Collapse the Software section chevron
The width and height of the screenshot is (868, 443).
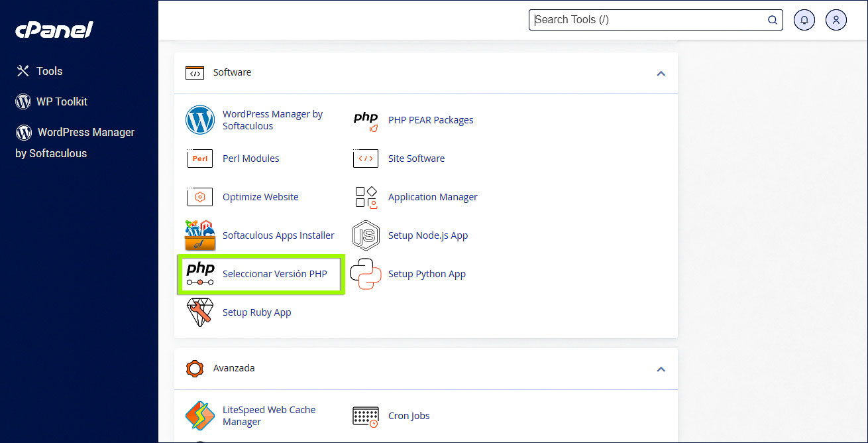661,73
